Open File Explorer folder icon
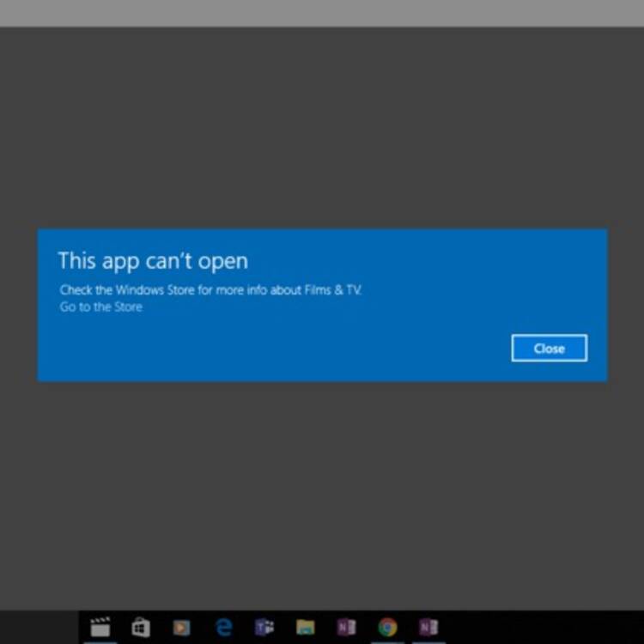Viewport: 644px width, 644px height. click(x=305, y=627)
